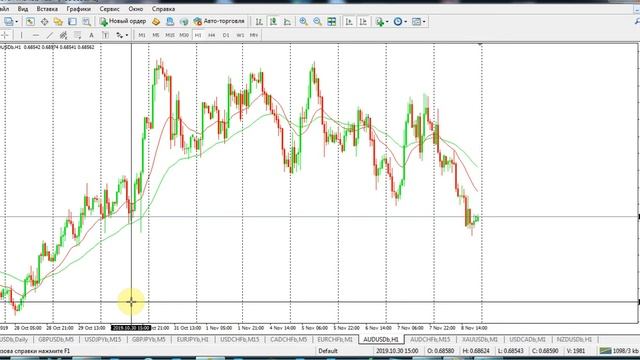640x360 pixels.
Task: Expand the New Chart dropdown arrow
Action: tap(17, 22)
